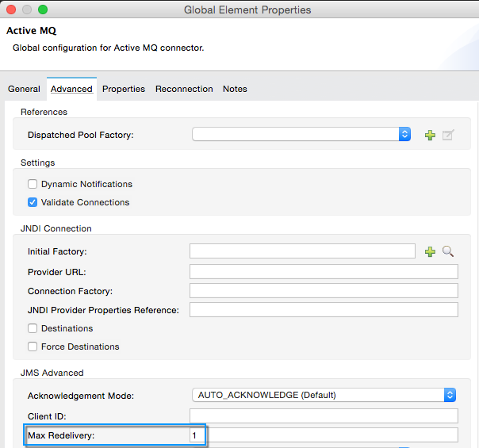The width and height of the screenshot is (479, 448).
Task: Enable the Dynamic Notifications checkbox
Action: [x=33, y=184]
